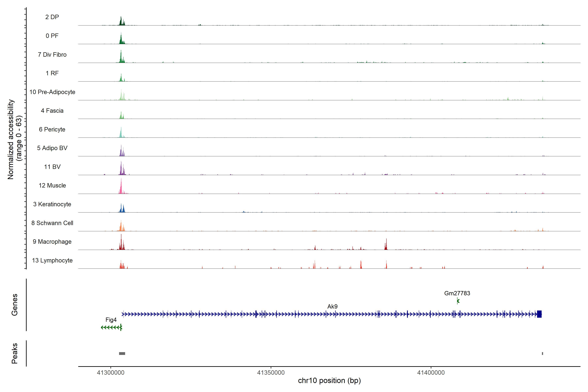Click the 41400000 axis tick label
Screen dimensions: 588x392
pyautogui.click(x=431, y=373)
